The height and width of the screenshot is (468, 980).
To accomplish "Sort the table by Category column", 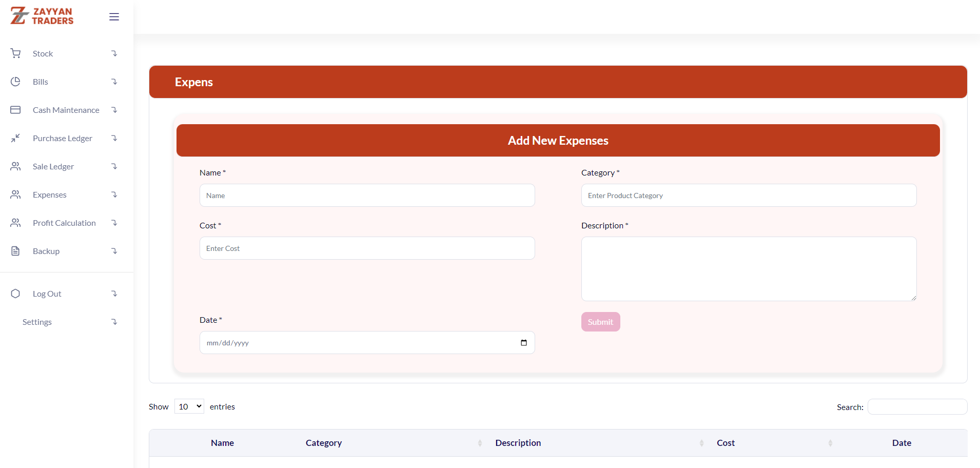I will pyautogui.click(x=324, y=443).
